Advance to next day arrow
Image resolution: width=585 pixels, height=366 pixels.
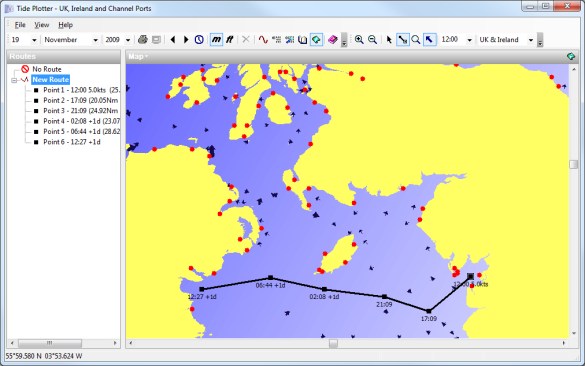186,40
